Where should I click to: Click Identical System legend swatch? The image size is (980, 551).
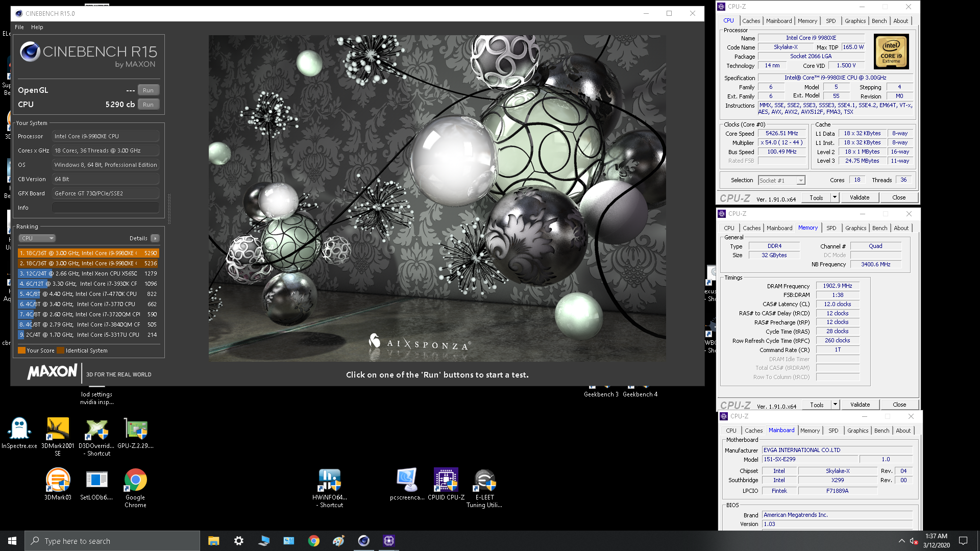pyautogui.click(x=61, y=350)
